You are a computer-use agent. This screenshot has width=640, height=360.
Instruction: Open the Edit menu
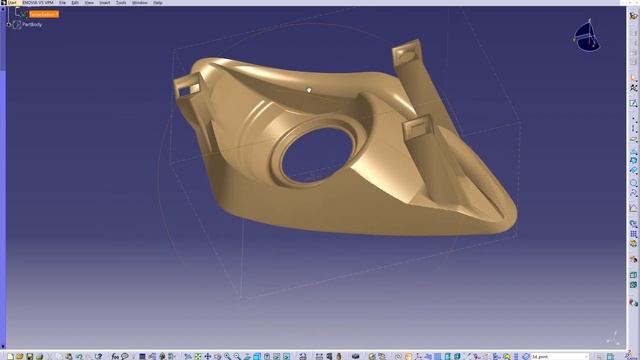tap(75, 2)
